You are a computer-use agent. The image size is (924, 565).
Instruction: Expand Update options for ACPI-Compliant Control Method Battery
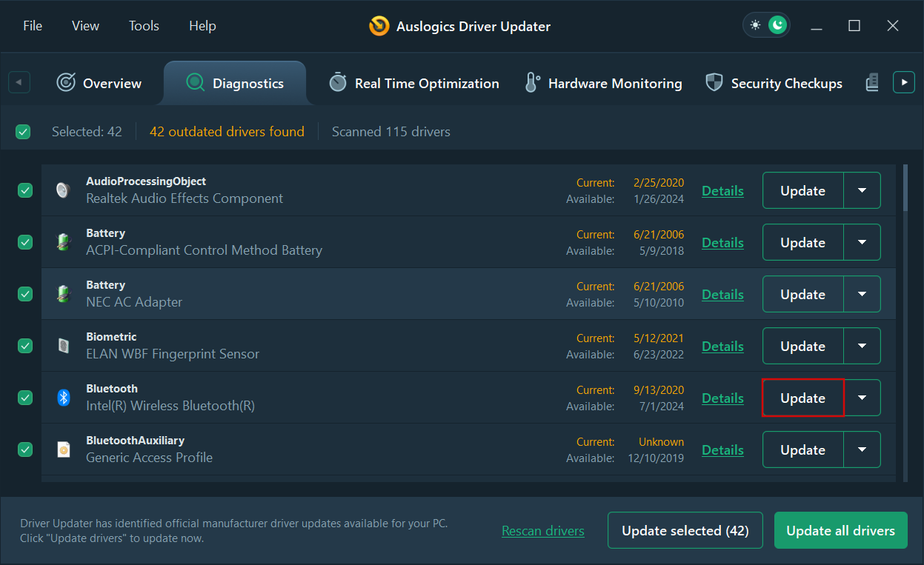(x=862, y=242)
